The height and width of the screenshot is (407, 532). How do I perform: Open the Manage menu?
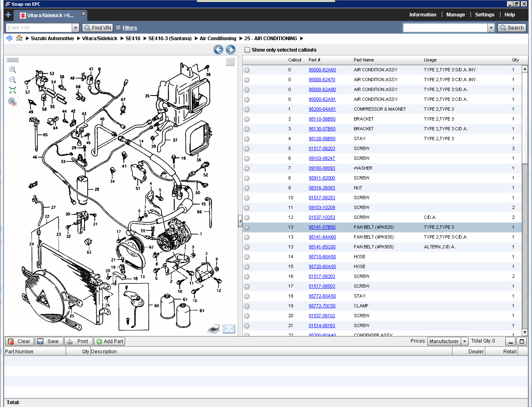pos(455,15)
